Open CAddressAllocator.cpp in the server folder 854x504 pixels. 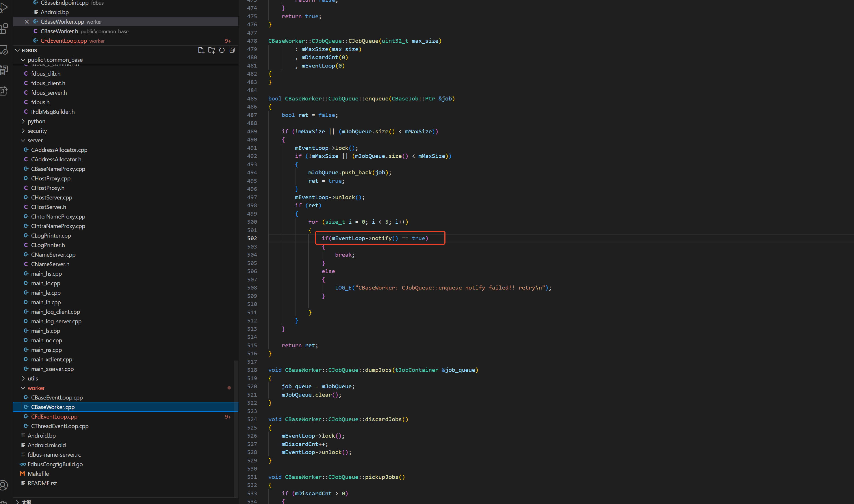pos(125,150)
